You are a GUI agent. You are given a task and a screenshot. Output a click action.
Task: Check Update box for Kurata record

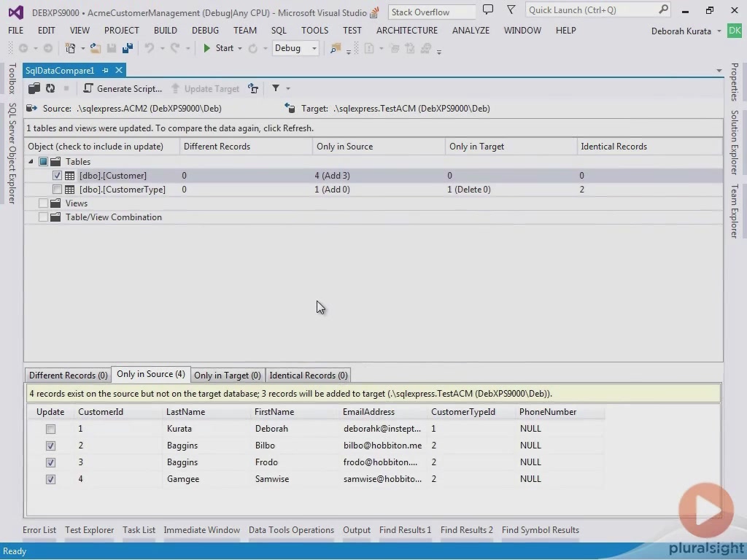[x=50, y=429]
